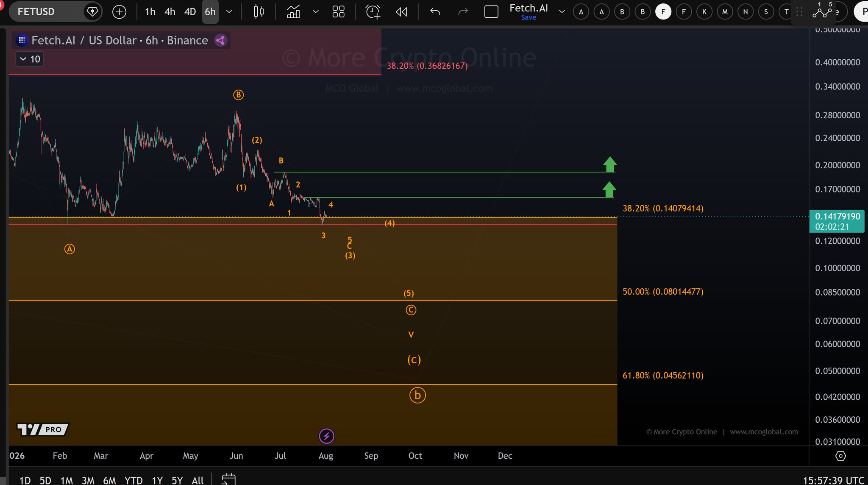
Task: Select the Elliott wave 1-5 drawing tool
Action: click(823, 11)
